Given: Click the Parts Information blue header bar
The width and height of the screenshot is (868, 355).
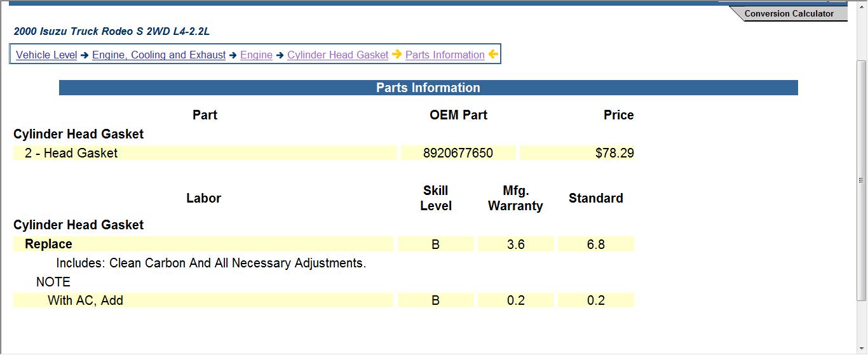Looking at the screenshot, I should point(428,88).
